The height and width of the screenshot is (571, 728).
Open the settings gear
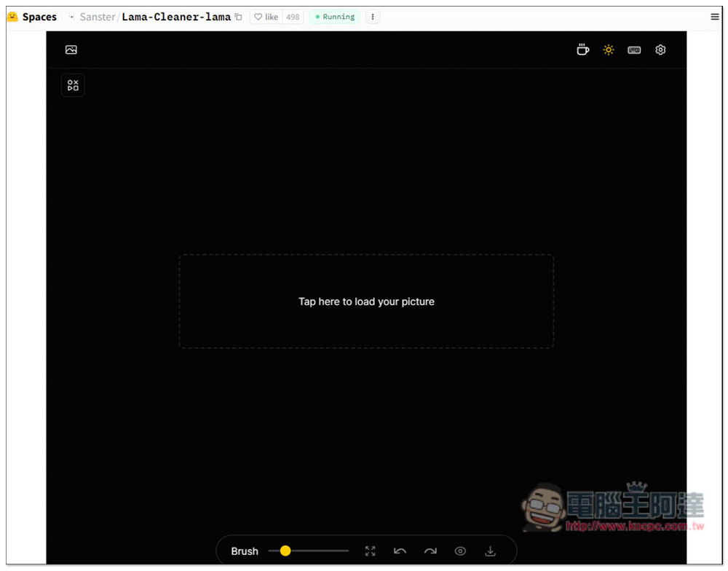(660, 50)
